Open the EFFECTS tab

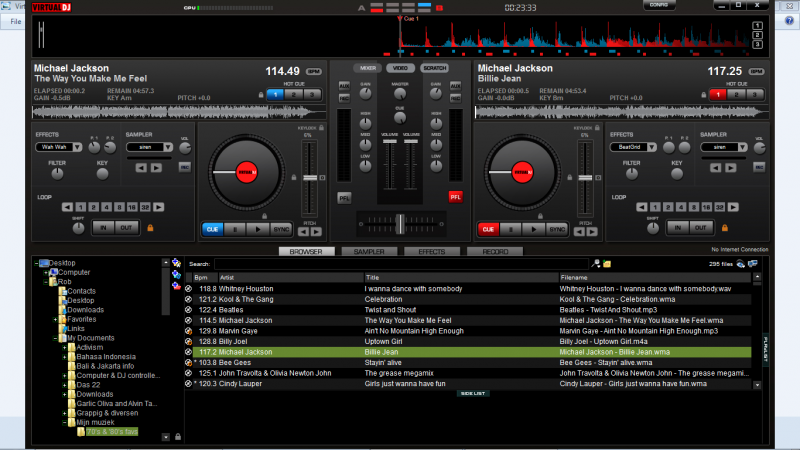coord(432,252)
